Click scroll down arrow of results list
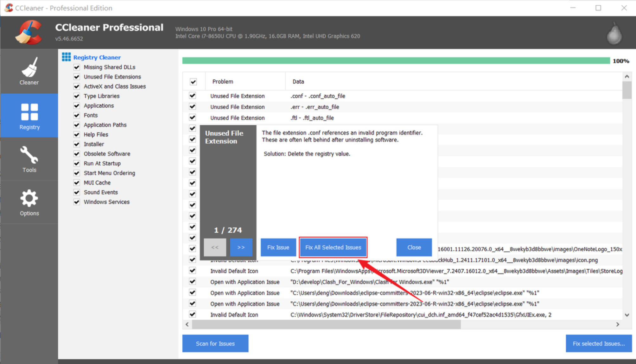The width and height of the screenshot is (636, 364). [x=627, y=315]
